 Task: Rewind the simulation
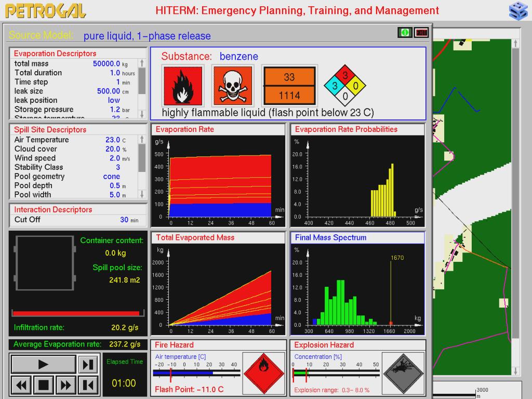[21, 385]
